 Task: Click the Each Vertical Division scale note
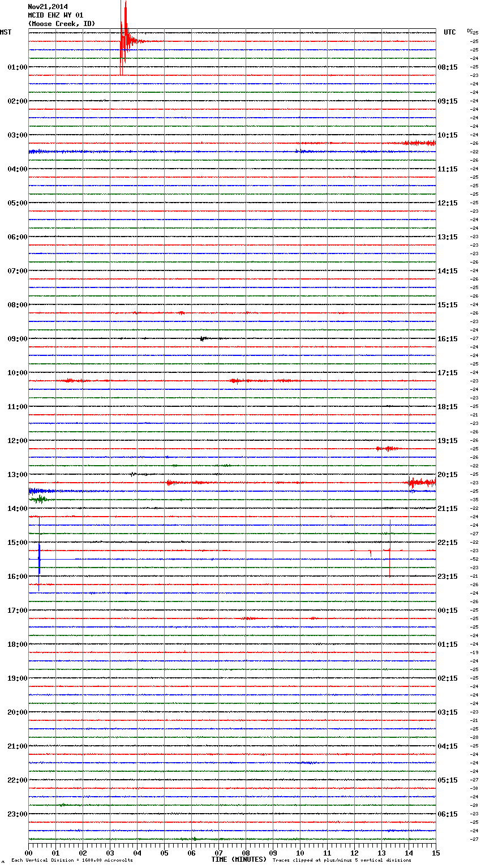point(72,861)
